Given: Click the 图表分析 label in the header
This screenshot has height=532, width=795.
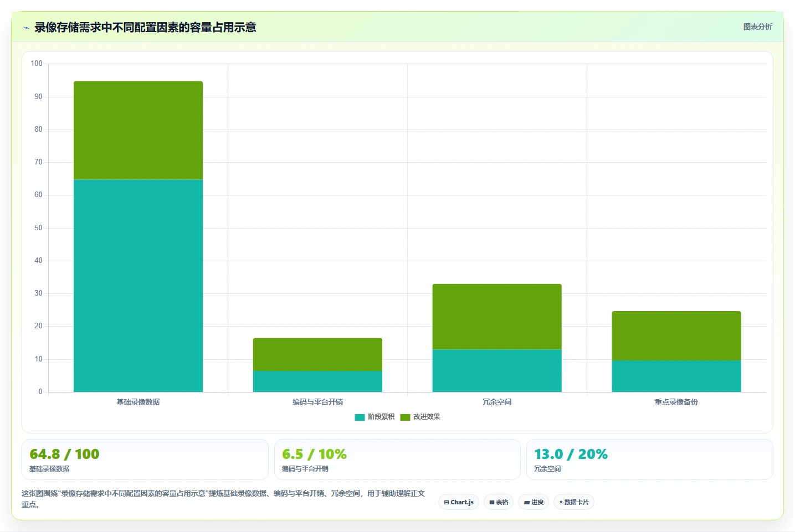Looking at the screenshot, I should 757,27.
